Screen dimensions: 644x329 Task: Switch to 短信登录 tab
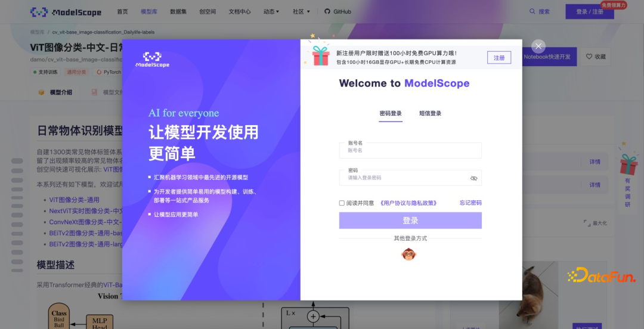click(x=430, y=113)
